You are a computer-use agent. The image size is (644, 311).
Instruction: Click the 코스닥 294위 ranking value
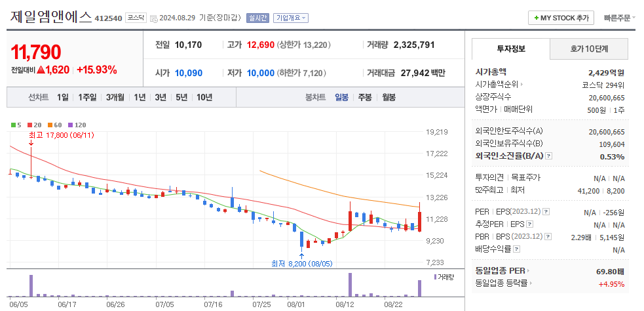point(603,85)
